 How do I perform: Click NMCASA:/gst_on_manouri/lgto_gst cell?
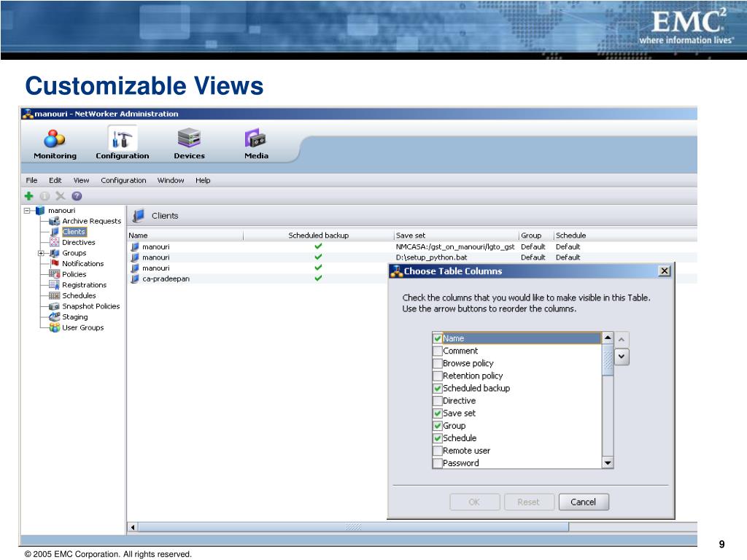pyautogui.click(x=455, y=246)
